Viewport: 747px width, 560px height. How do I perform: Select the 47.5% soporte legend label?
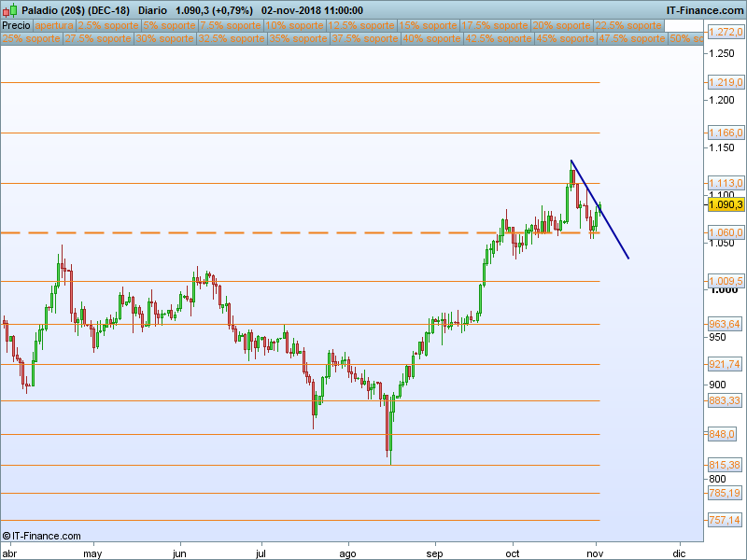coord(632,39)
